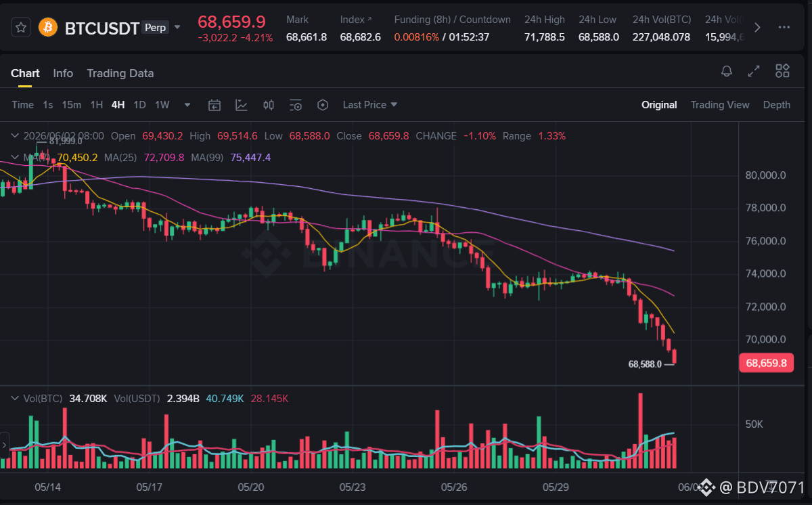Open the go-to-date calendar icon
Viewport: 812px width, 505px height.
click(215, 105)
